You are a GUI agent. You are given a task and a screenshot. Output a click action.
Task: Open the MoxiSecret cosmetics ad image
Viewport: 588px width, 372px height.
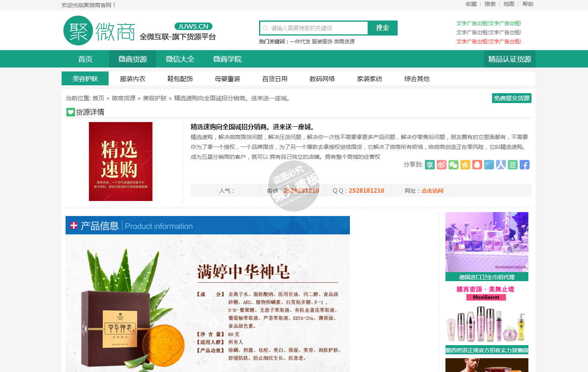[x=487, y=314]
